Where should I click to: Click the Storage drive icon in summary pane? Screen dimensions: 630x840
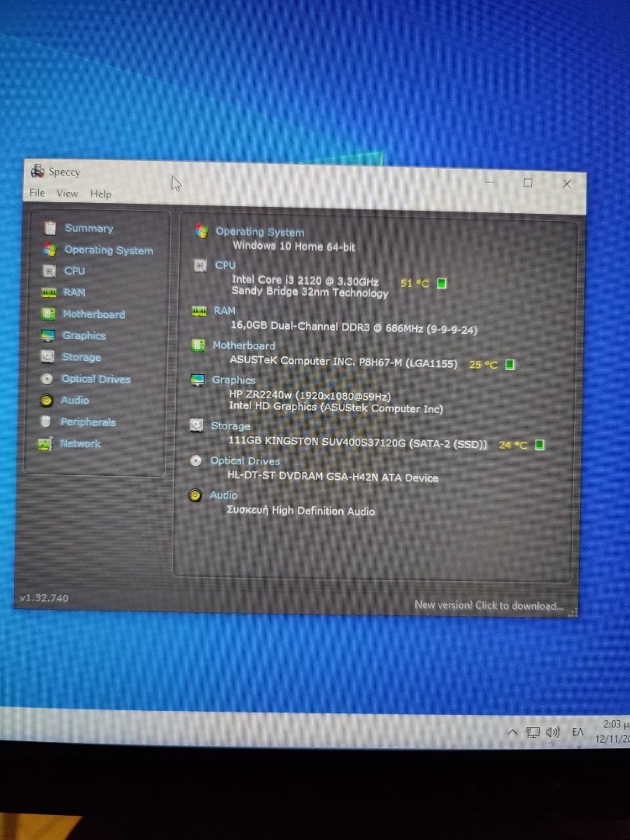[x=197, y=425]
